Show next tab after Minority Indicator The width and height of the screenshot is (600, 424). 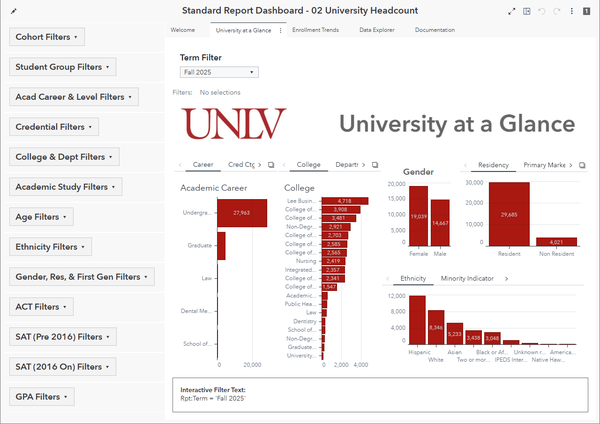(x=506, y=279)
